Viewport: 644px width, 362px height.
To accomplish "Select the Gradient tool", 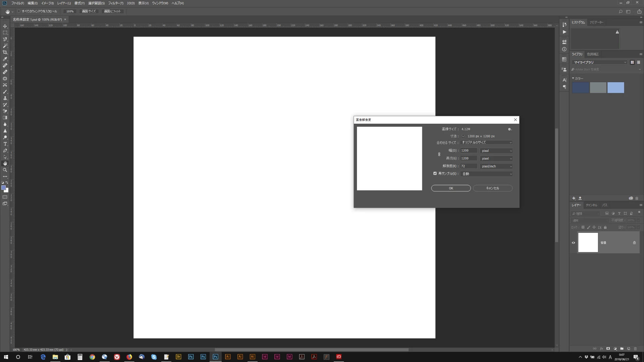I will (5, 118).
